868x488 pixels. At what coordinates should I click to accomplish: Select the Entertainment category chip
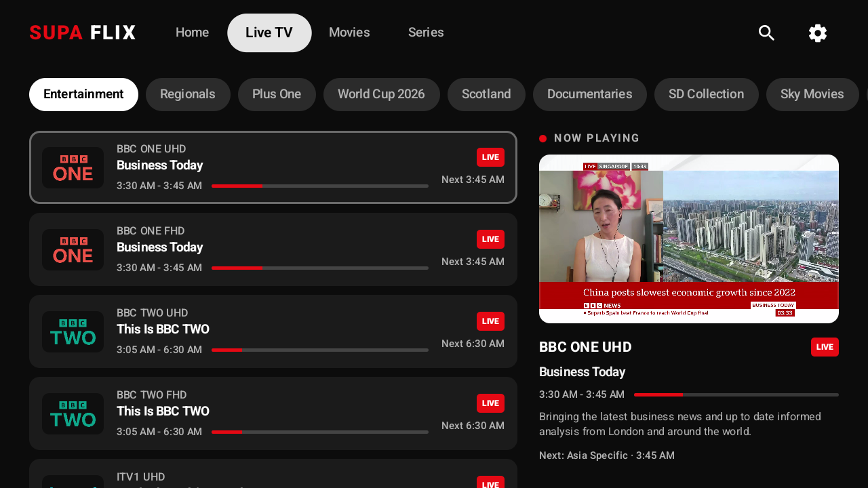pos(83,94)
